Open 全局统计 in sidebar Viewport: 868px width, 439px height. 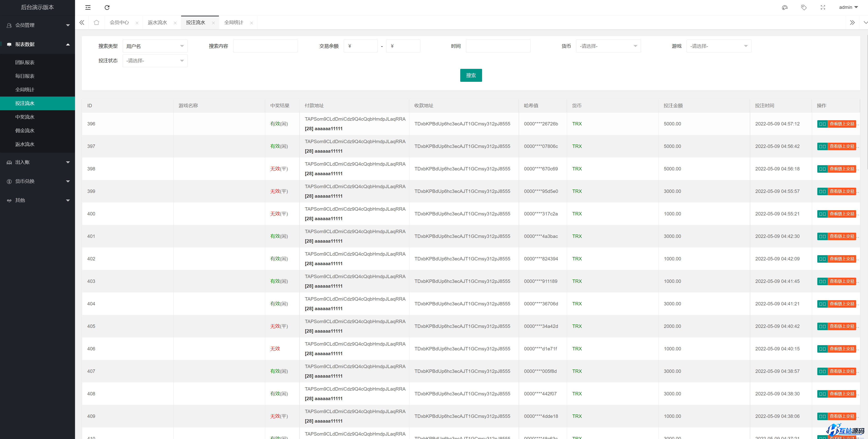pyautogui.click(x=38, y=90)
